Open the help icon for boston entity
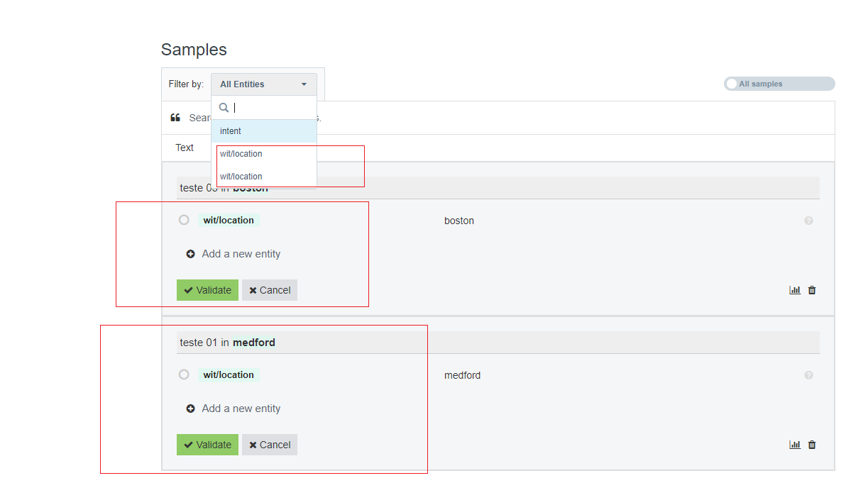The height and width of the screenshot is (500, 868). [x=808, y=221]
